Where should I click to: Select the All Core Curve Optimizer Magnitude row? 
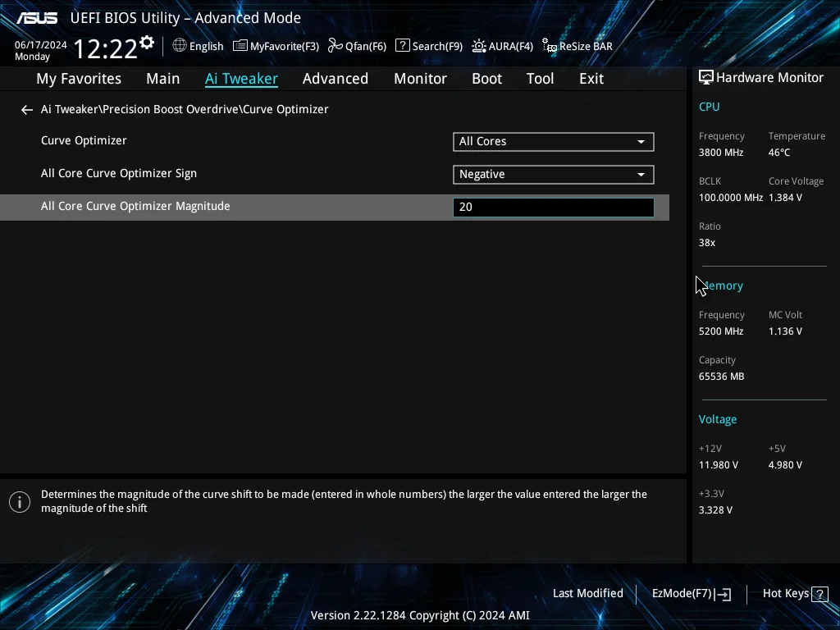coord(335,208)
